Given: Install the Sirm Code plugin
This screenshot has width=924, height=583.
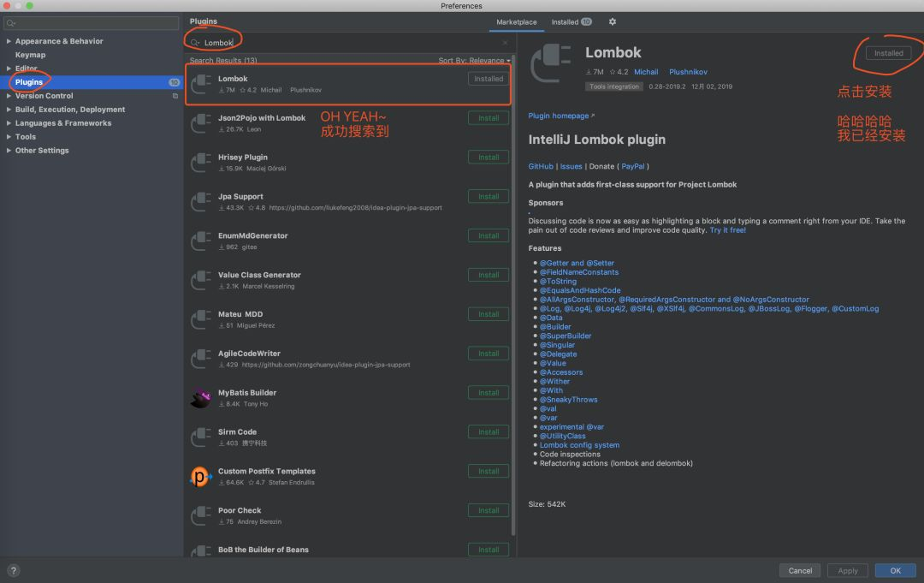Looking at the screenshot, I should tap(489, 432).
